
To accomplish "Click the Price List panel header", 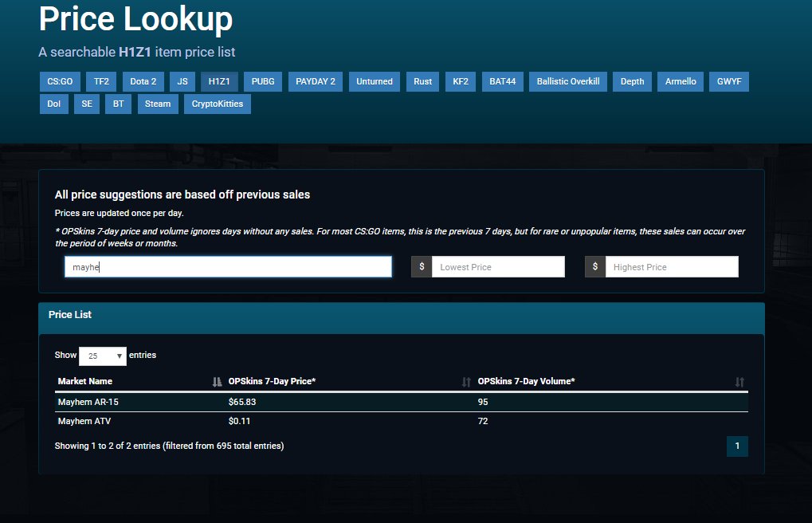I will pos(402,318).
